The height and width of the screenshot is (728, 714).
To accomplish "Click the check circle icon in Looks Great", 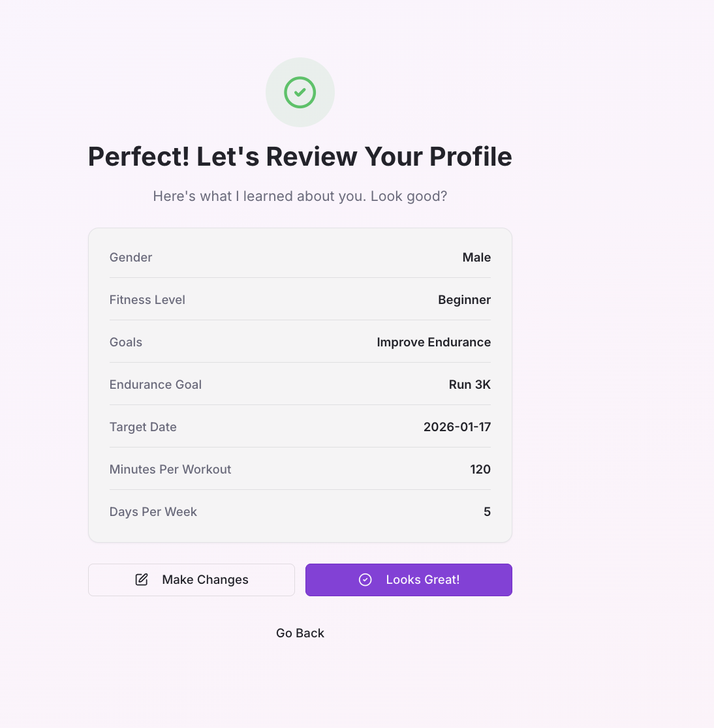I will point(365,579).
